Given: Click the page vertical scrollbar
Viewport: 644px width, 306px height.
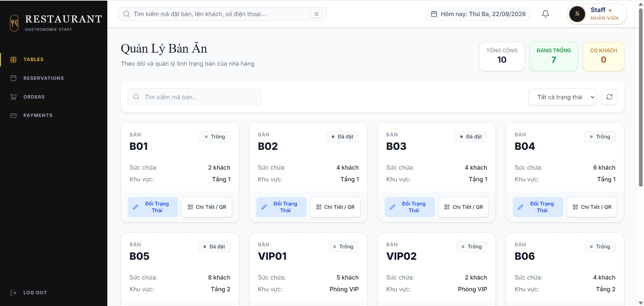Looking at the screenshot, I should (x=641, y=97).
